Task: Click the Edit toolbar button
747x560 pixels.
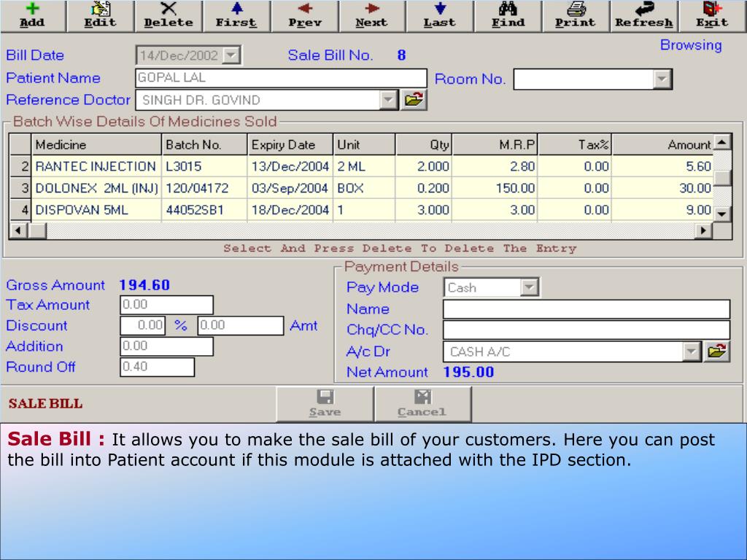Action: pos(100,16)
